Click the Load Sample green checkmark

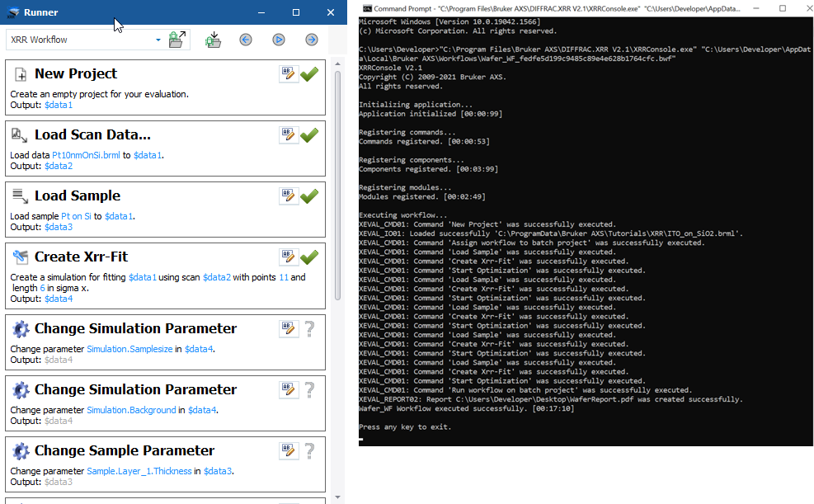[309, 196]
